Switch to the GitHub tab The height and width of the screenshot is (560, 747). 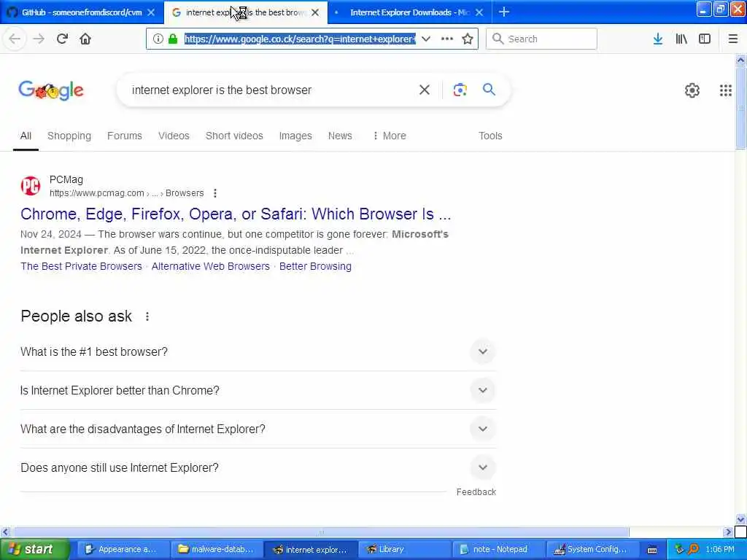(x=82, y=12)
